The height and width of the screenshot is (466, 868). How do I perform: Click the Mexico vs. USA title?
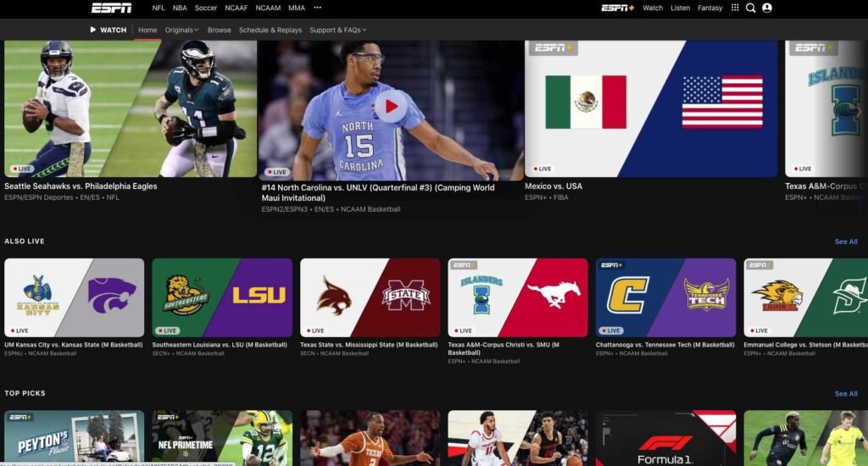coord(554,186)
